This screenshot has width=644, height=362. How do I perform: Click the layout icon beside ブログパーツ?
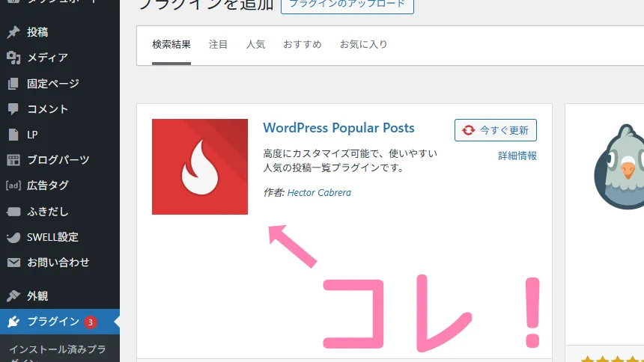(x=13, y=160)
